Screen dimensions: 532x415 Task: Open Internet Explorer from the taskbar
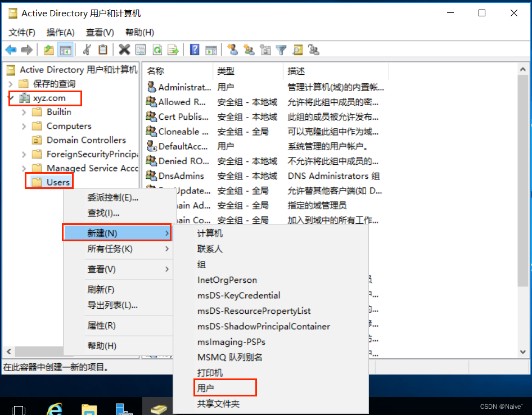(55, 408)
